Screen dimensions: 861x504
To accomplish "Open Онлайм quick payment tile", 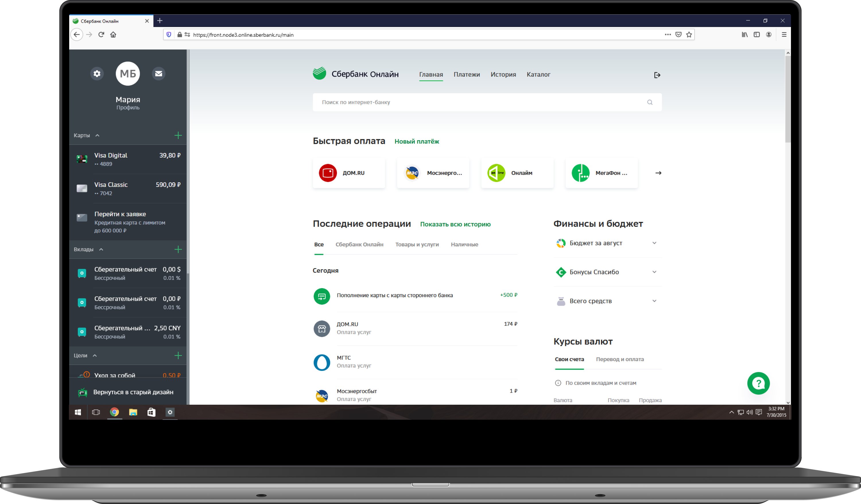I will pyautogui.click(x=517, y=173).
